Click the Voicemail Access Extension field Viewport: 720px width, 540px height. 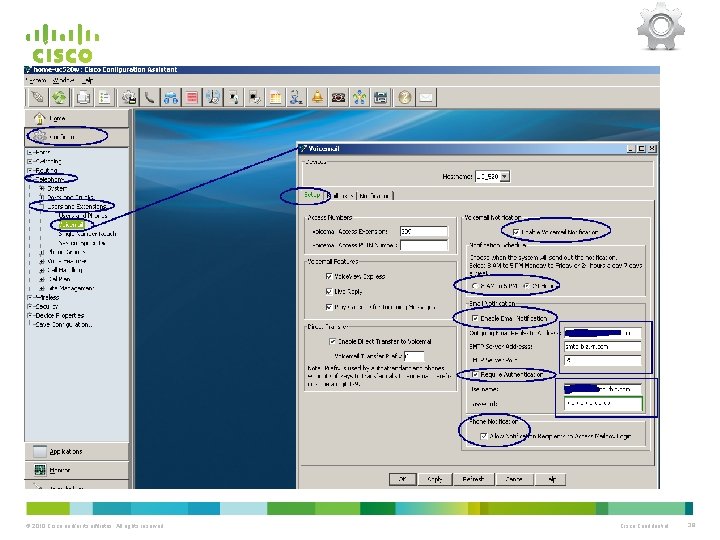(x=423, y=232)
